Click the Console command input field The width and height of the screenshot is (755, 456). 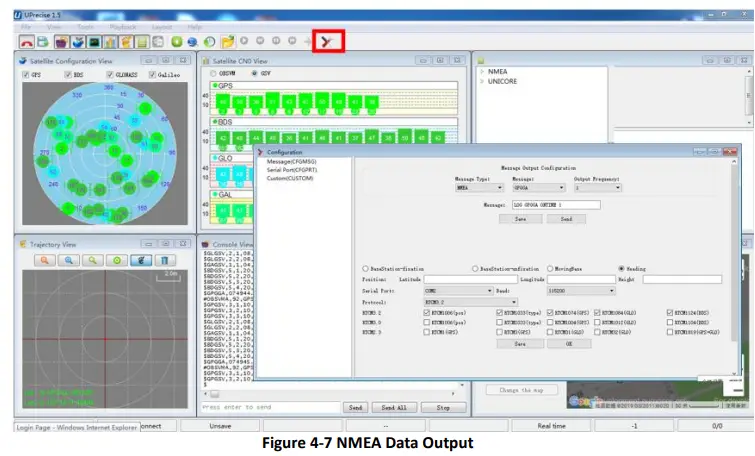[271, 407]
